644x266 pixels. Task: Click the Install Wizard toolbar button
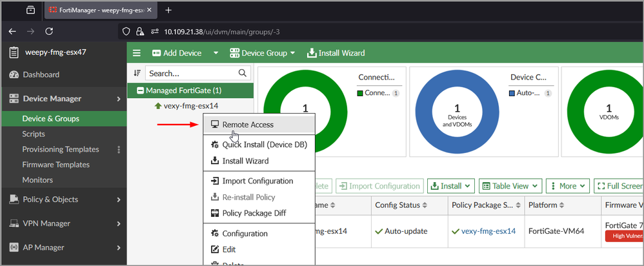(336, 53)
